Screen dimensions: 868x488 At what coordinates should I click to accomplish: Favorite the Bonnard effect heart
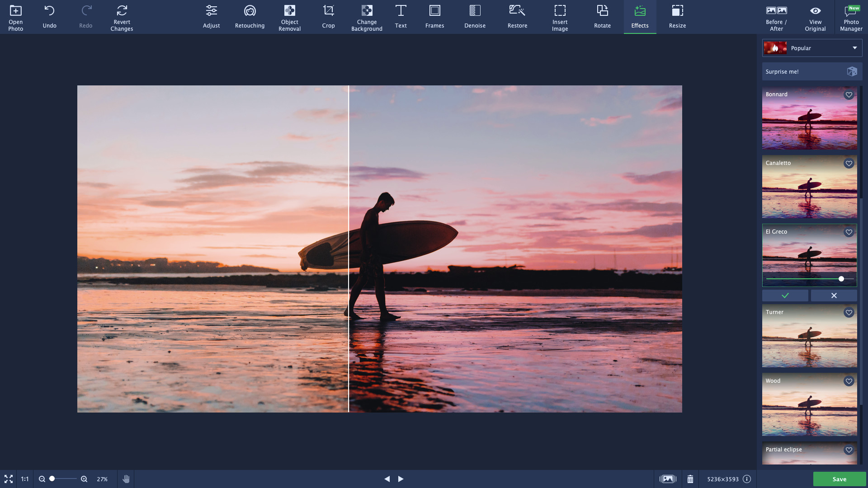pyautogui.click(x=849, y=95)
